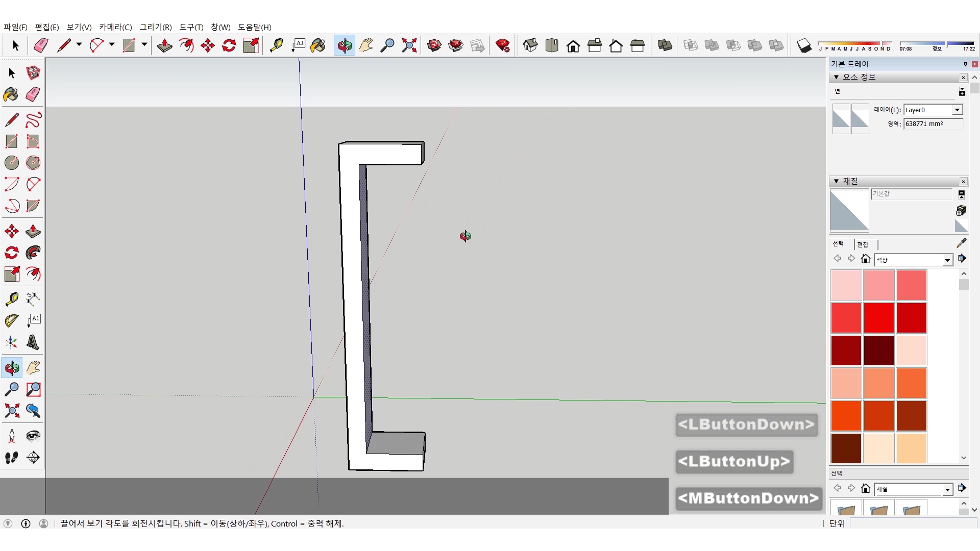Open the Layer0 layer dropdown
The width and height of the screenshot is (980, 551).
[x=957, y=110]
